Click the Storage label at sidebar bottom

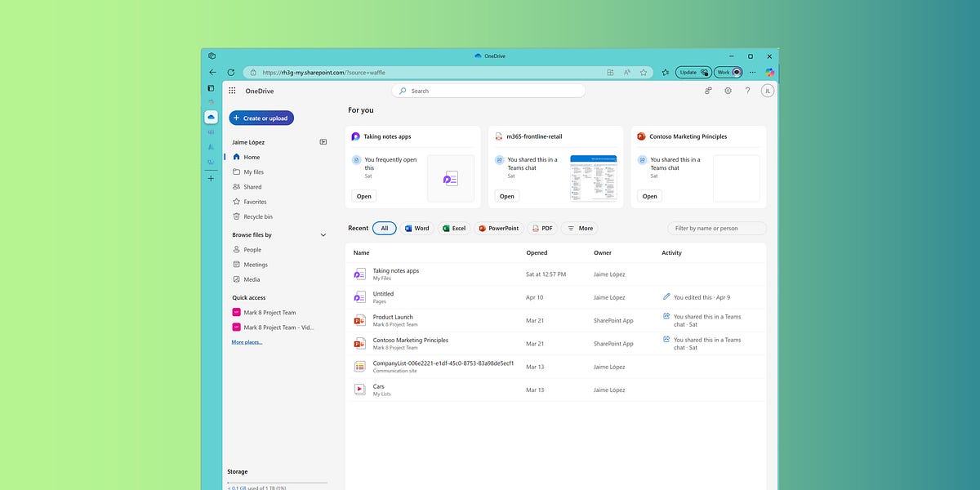pos(238,471)
